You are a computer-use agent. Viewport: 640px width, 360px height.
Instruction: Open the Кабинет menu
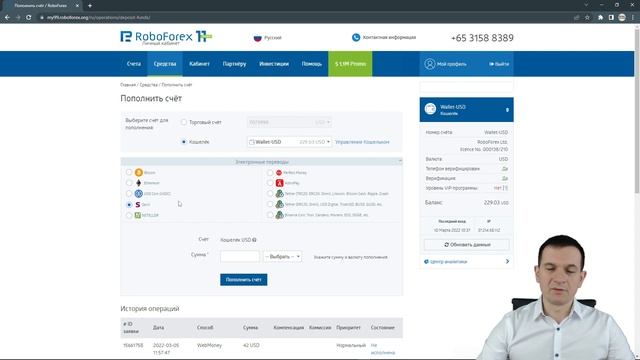tap(199, 64)
